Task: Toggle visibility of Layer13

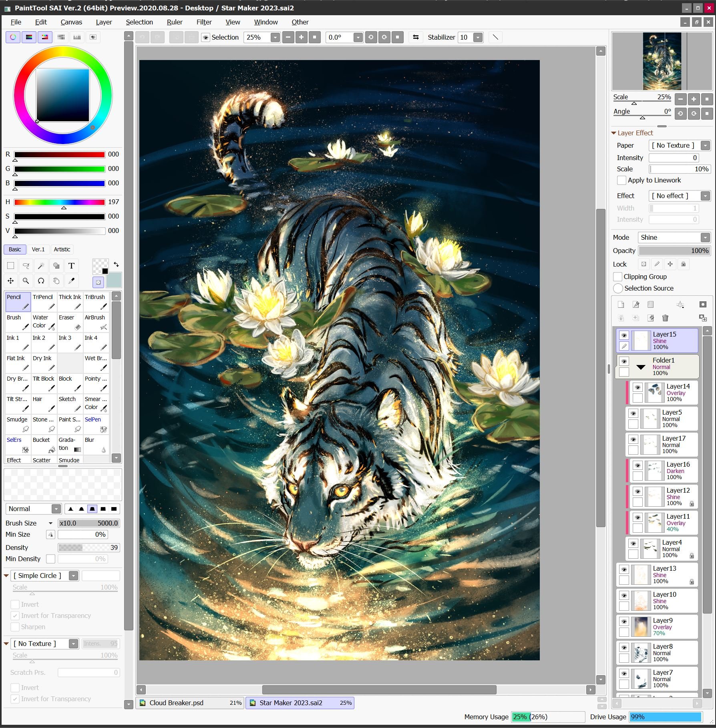Action: [624, 570]
